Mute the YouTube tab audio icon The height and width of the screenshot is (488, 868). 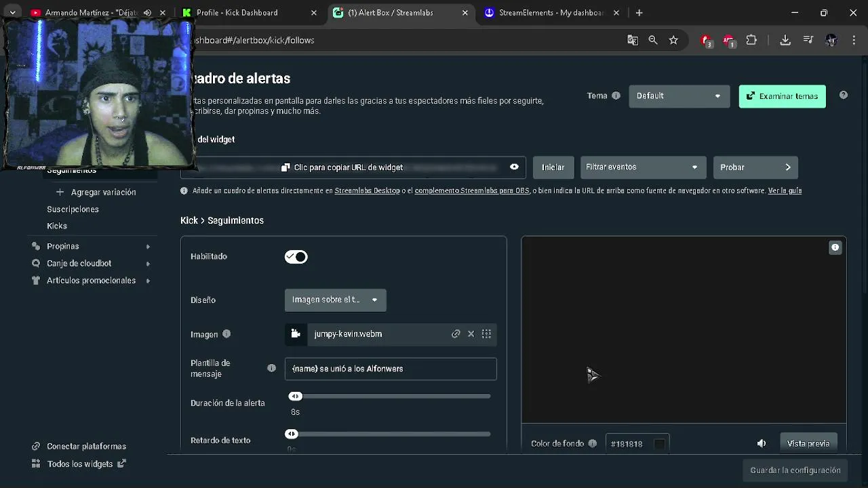[147, 12]
